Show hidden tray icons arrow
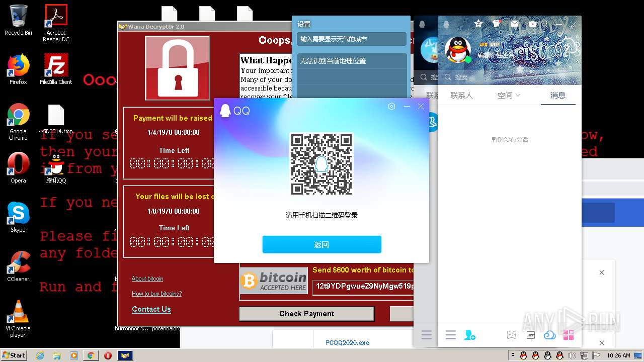This screenshot has width=644, height=362. pos(513,355)
